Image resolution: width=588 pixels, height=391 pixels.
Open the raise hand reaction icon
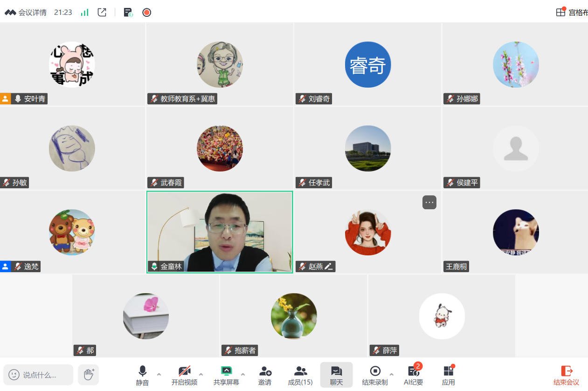[89, 374]
